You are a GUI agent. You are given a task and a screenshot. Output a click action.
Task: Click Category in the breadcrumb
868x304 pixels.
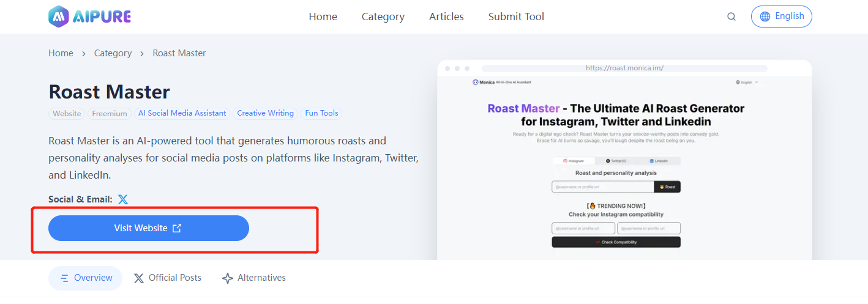[x=113, y=53]
